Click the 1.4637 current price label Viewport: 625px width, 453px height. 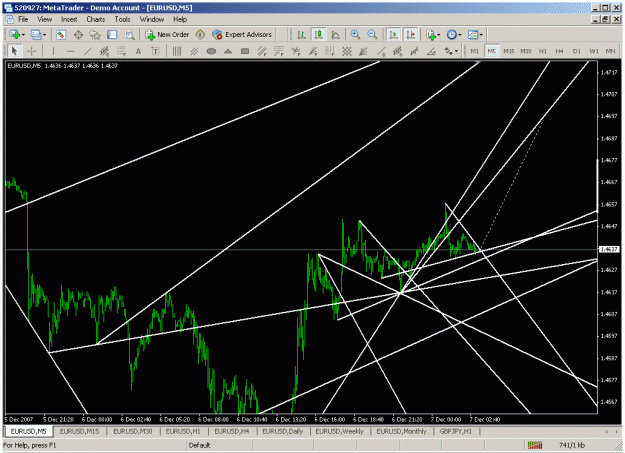pos(609,249)
